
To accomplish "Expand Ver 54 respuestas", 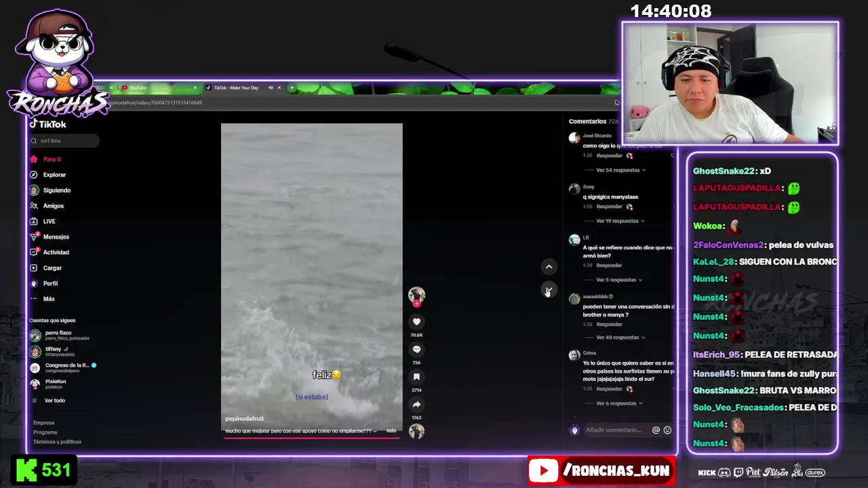I will (x=620, y=170).
